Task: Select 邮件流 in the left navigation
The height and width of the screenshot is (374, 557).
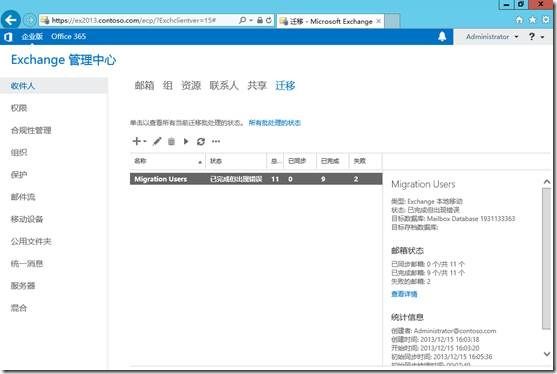Action: (23, 197)
